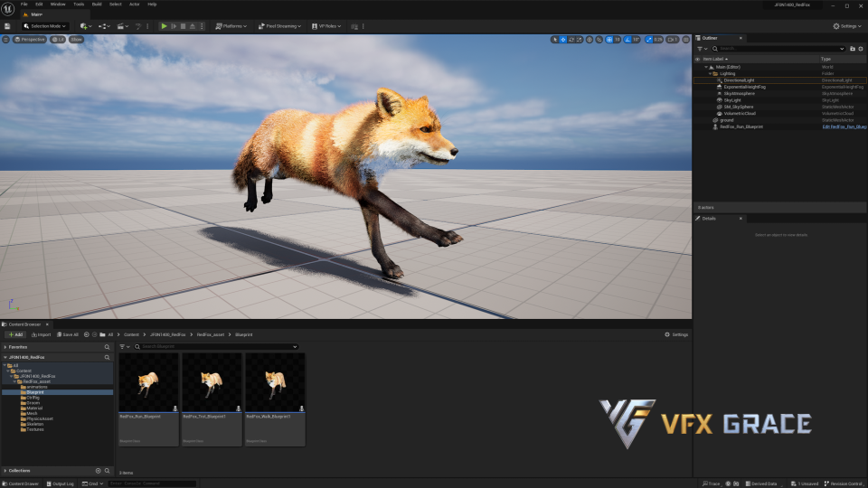The width and height of the screenshot is (868, 488).
Task: Click Save All in the Content Browser
Action: (x=68, y=334)
